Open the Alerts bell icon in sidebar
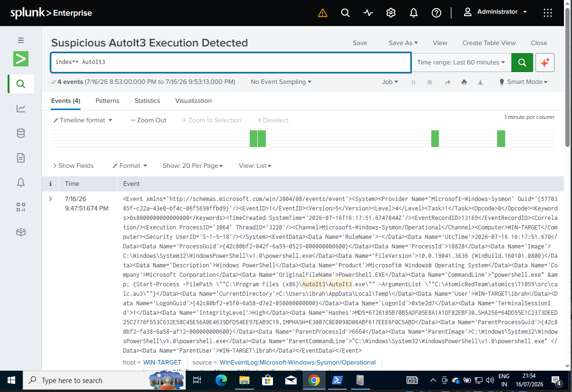This screenshot has height=392, width=572. 21,182
